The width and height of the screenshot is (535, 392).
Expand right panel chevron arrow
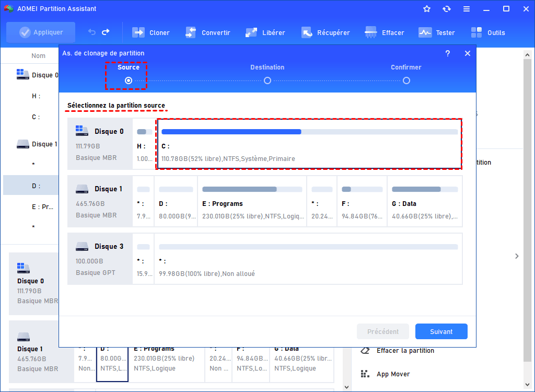point(517,256)
